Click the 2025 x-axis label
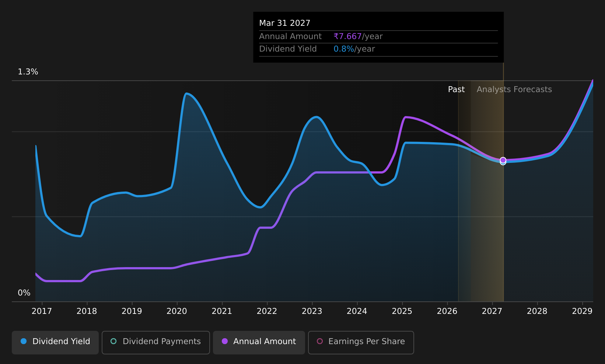This screenshot has width=605, height=364. (x=402, y=311)
